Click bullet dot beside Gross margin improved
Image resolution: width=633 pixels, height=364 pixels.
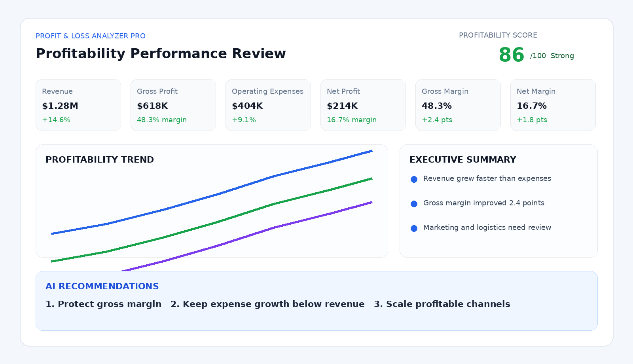coord(414,204)
